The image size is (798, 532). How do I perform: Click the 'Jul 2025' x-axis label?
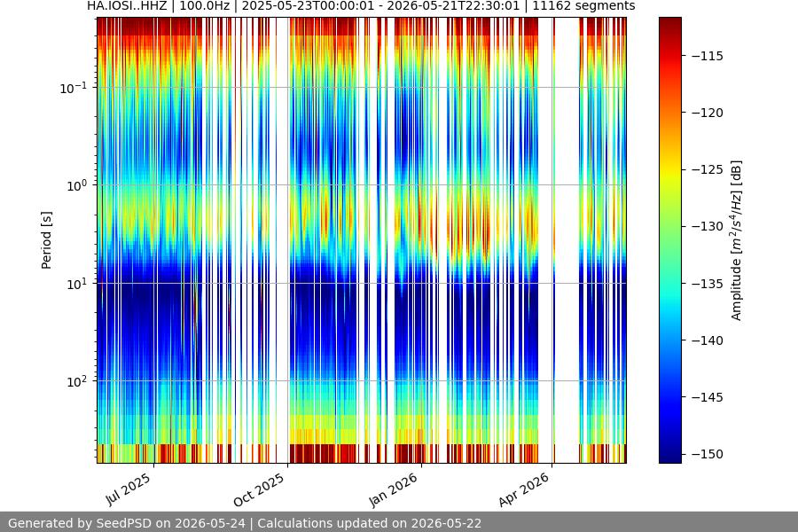click(129, 489)
